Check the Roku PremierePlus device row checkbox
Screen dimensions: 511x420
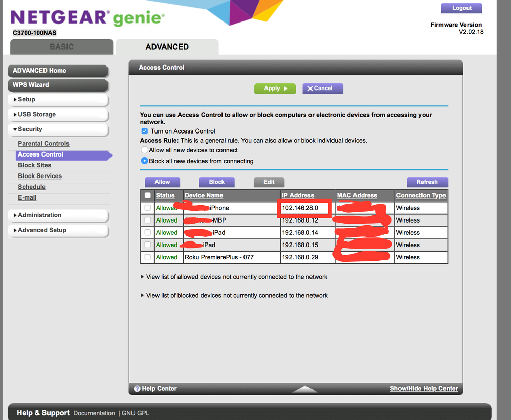click(148, 257)
